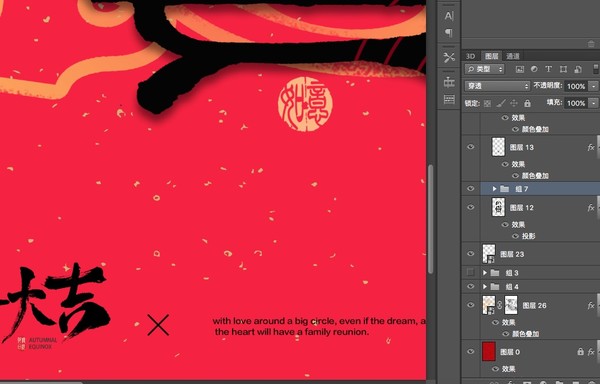
Task: Select the layer mask thumbnail of 图层 26
Action: pyautogui.click(x=511, y=305)
